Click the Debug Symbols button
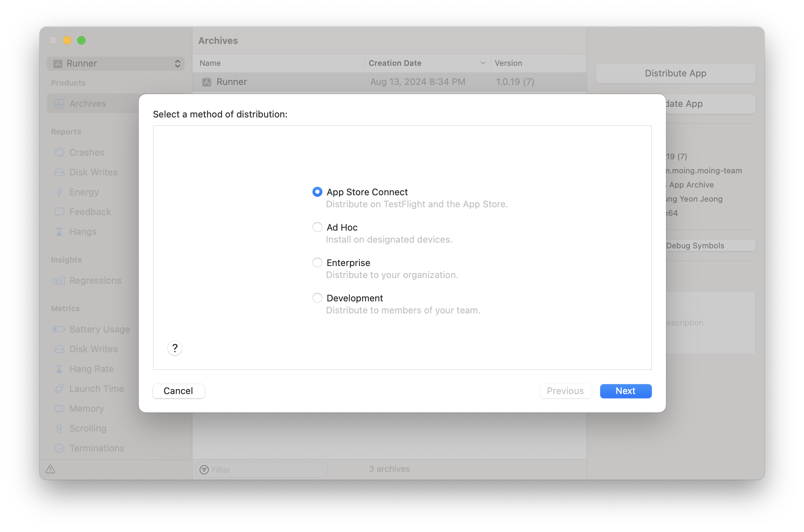This screenshot has width=804, height=532. [711, 245]
